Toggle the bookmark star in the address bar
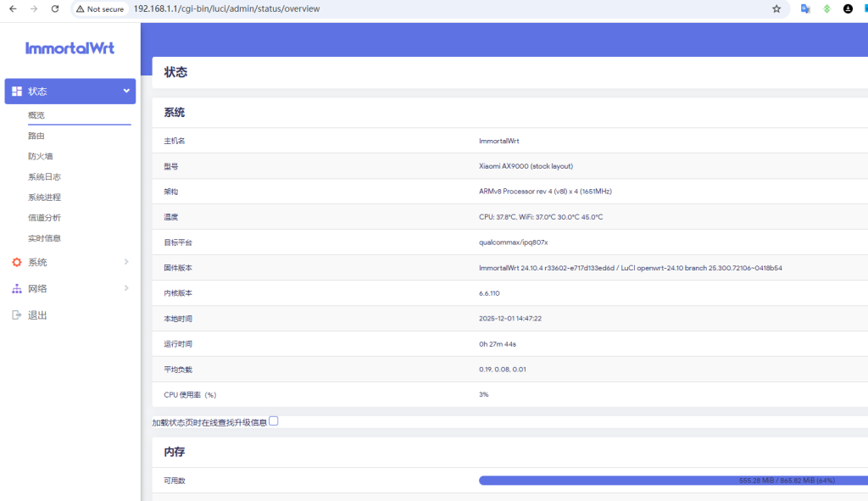Screen dimensions: 868x501 [776, 8]
